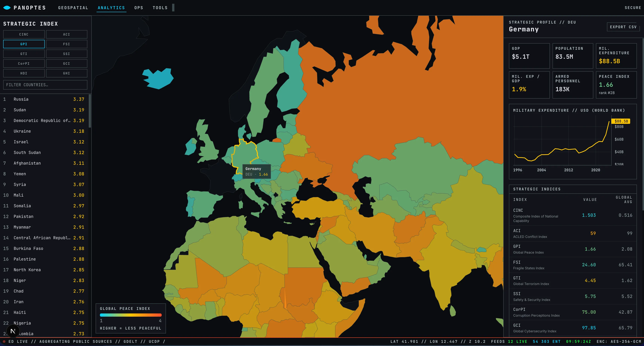Image resolution: width=644 pixels, height=346 pixels.
Task: Open the Geospatial tab
Action: pos(73,8)
